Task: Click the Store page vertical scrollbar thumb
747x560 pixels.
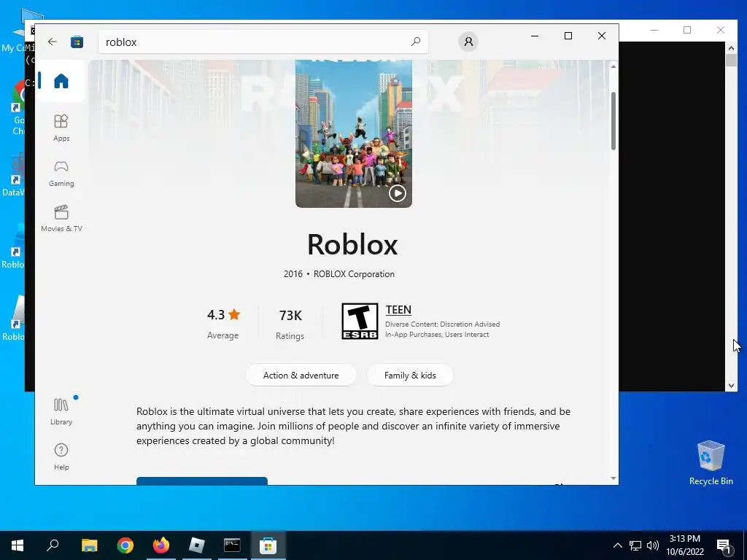Action: 613,121
